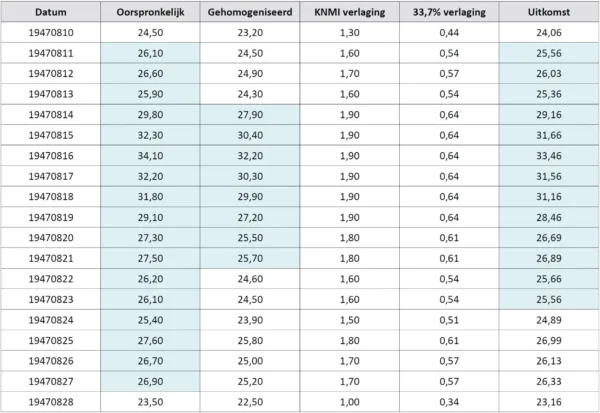Select the Oorspronkelijk column header
600x413 pixels.
[149, 13]
